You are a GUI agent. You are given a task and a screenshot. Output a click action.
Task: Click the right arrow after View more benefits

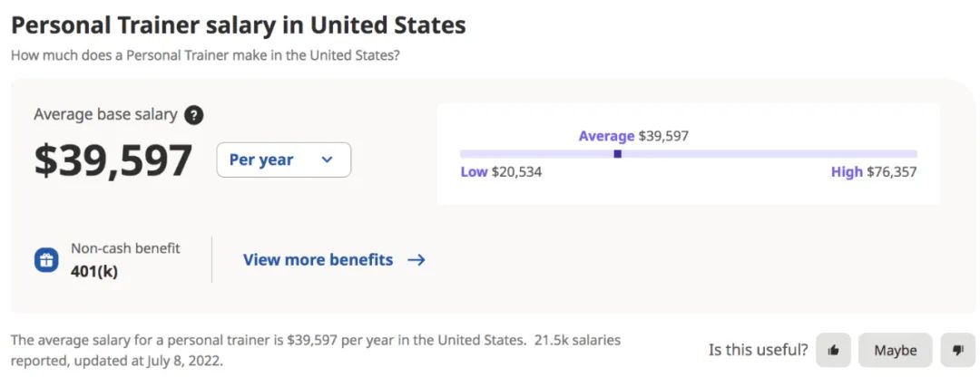coord(416,260)
